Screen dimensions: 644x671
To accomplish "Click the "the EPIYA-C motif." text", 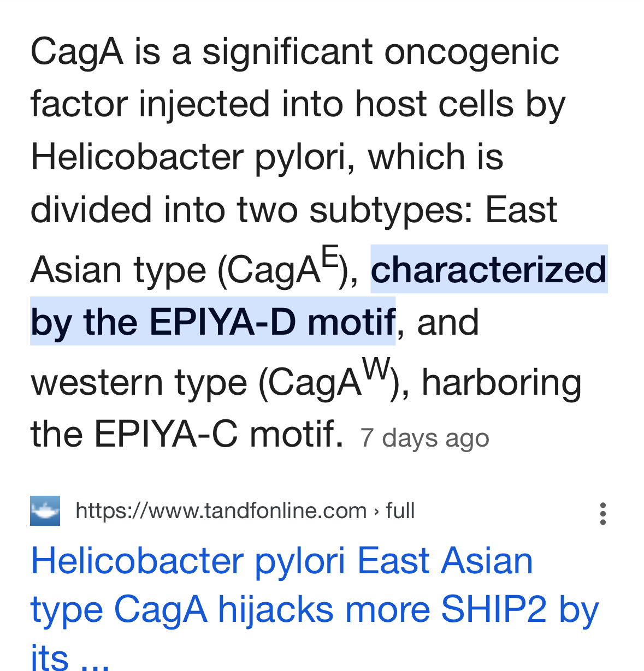I will (187, 434).
